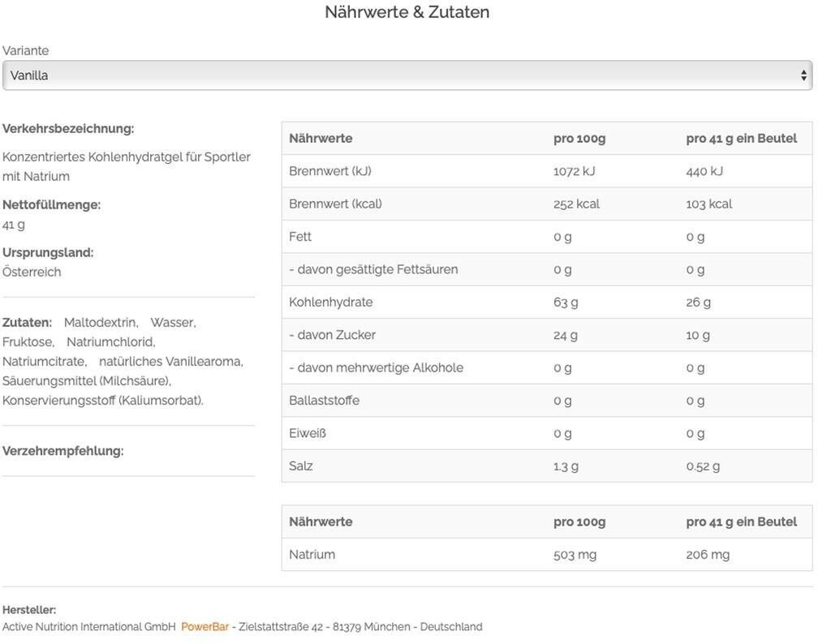Select the Salz value 1.3 g
Screen dimensions: 818x644
[566, 466]
